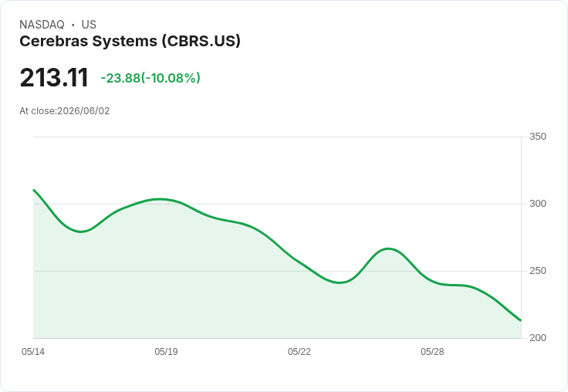This screenshot has width=568, height=392.
Task: Click the 300 y-axis label
Action: [538, 204]
